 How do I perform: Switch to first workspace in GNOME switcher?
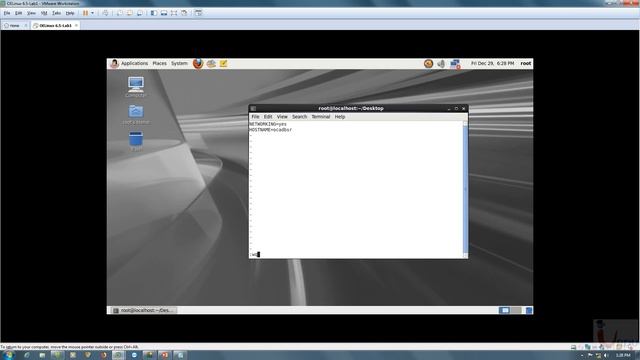tap(504, 311)
